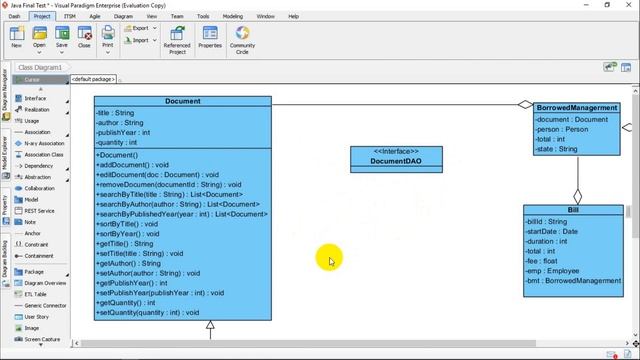Select the Interface tool in palette
The width and height of the screenshot is (640, 360).
tap(35, 98)
